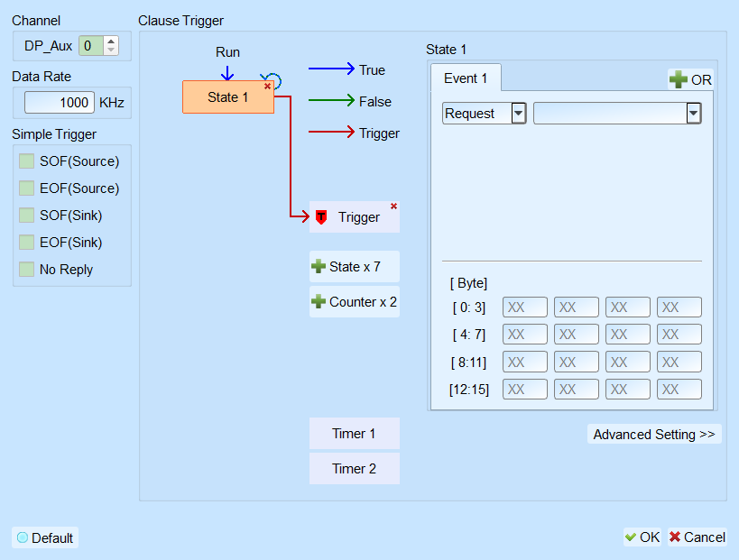Increase the DP_Aux channel spinner value
This screenshot has width=739, height=560.
pyautogui.click(x=111, y=41)
